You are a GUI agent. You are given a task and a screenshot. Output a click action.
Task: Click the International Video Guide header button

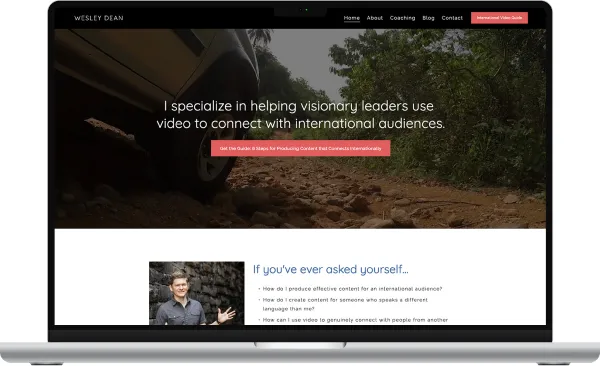pos(499,18)
